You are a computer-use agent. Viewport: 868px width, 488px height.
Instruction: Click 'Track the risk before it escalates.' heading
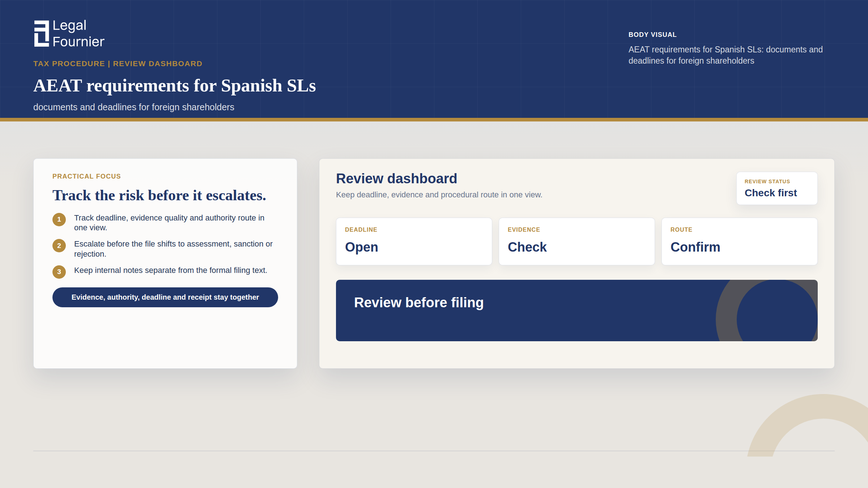159,196
